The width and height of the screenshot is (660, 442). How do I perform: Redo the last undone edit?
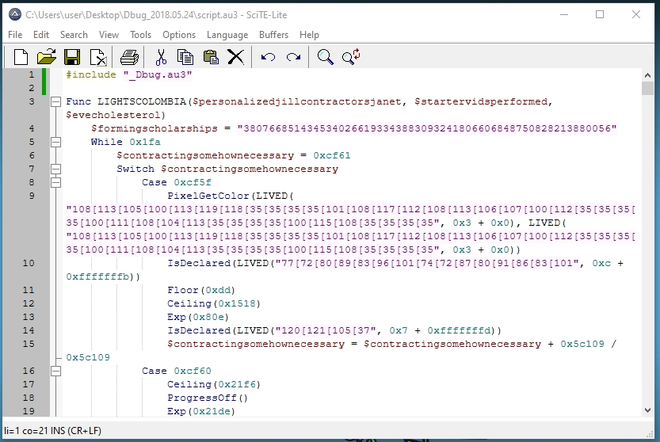(293, 57)
